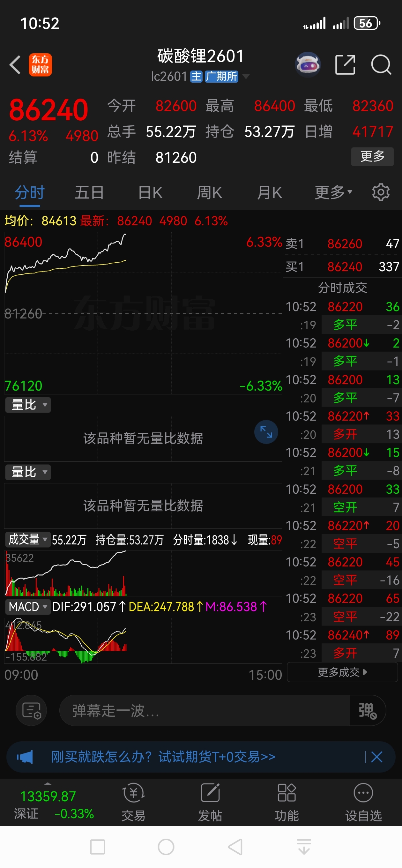Tap 分时量:1838 reading
This screenshot has width=402, height=868.
tap(205, 540)
